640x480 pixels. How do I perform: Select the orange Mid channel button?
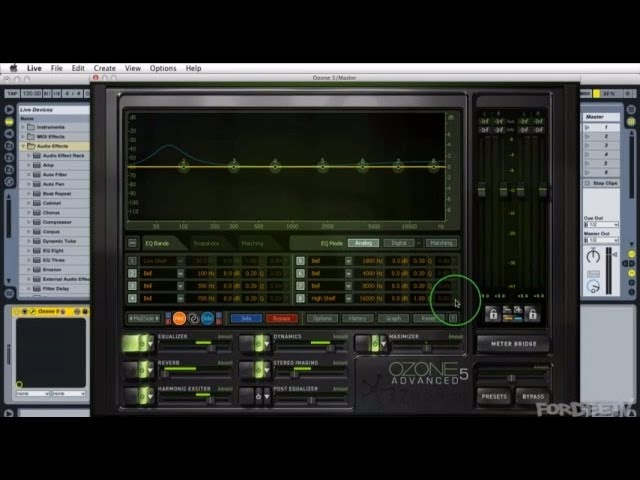point(179,318)
